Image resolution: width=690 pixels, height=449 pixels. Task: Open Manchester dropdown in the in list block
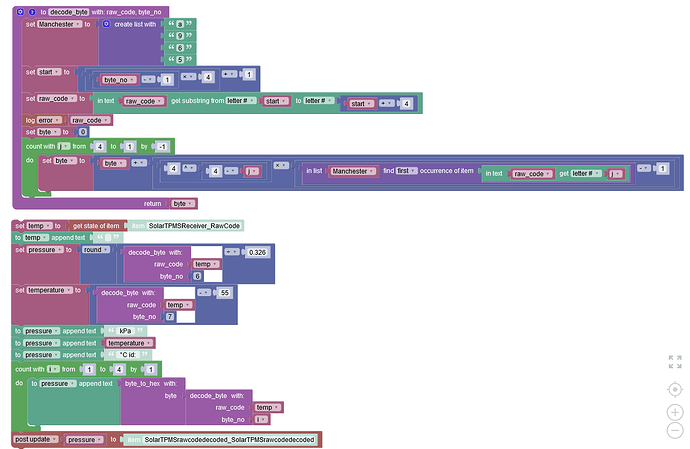(353, 171)
